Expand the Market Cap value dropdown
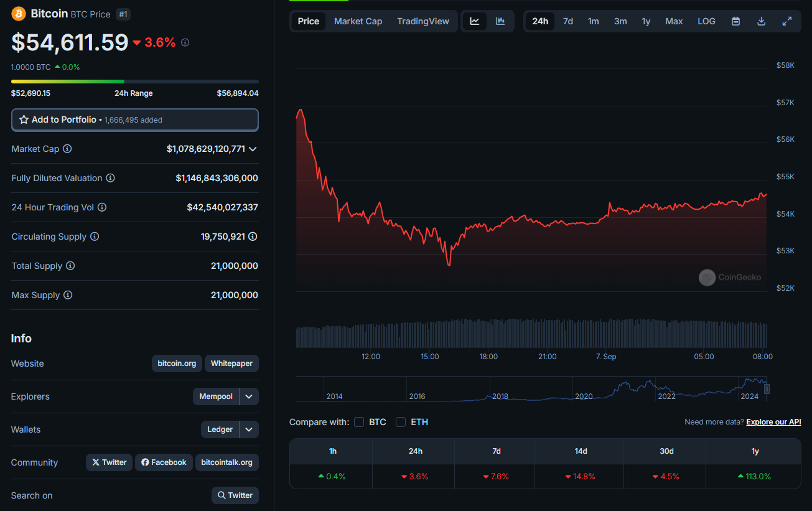 tap(252, 149)
